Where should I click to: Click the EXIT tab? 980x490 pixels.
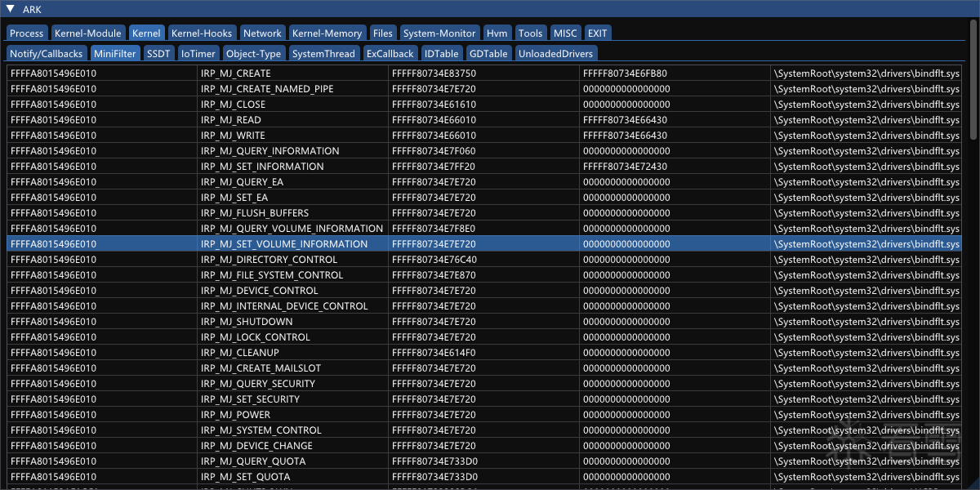(598, 33)
